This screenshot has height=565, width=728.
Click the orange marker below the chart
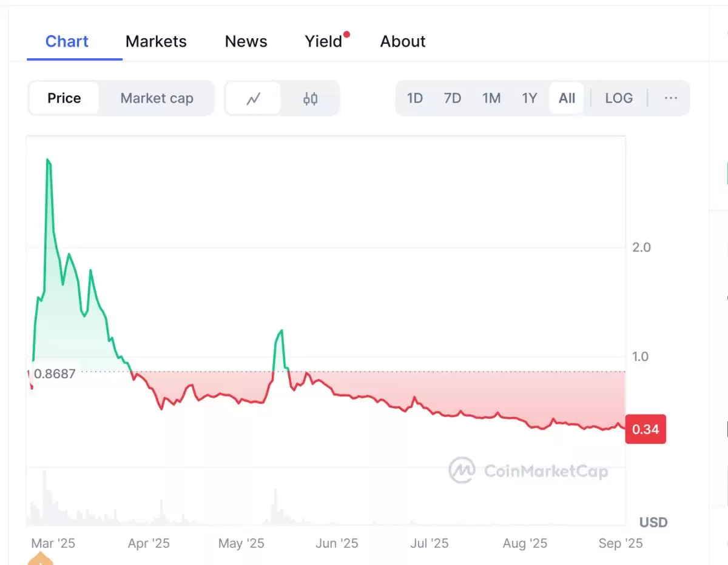click(41, 559)
